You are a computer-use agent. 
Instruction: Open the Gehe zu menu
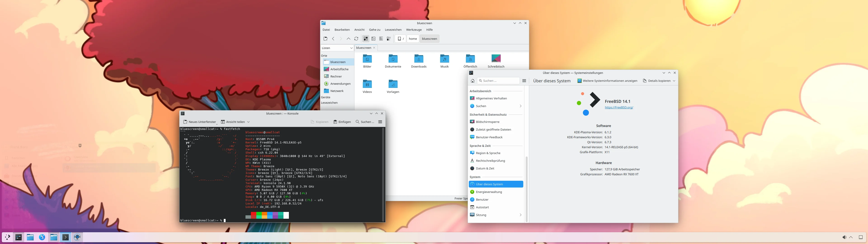click(375, 30)
